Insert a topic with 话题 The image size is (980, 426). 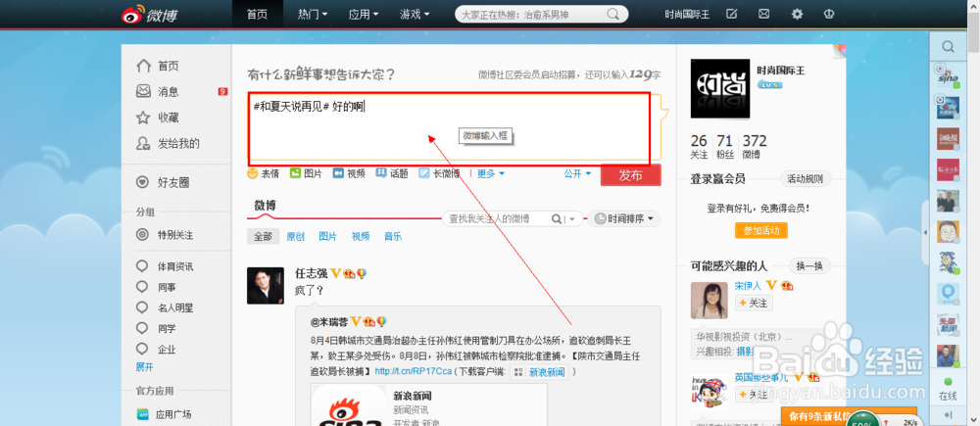[x=392, y=173]
